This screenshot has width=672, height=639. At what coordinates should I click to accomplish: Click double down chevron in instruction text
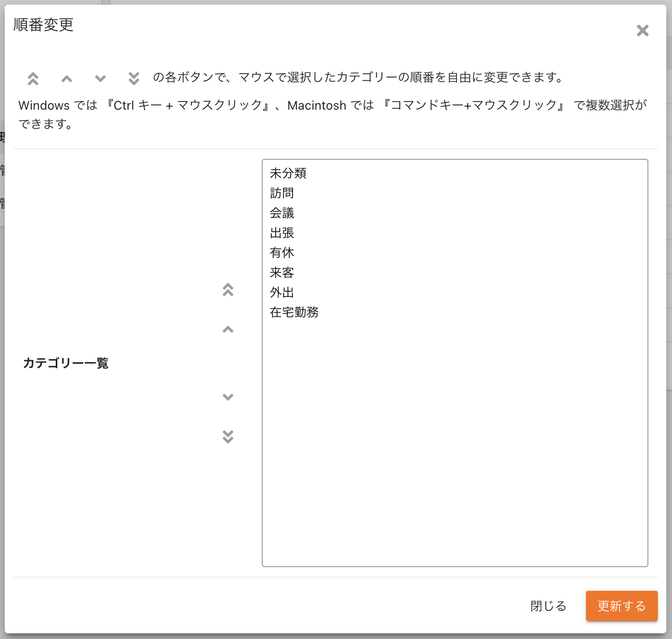point(134,78)
